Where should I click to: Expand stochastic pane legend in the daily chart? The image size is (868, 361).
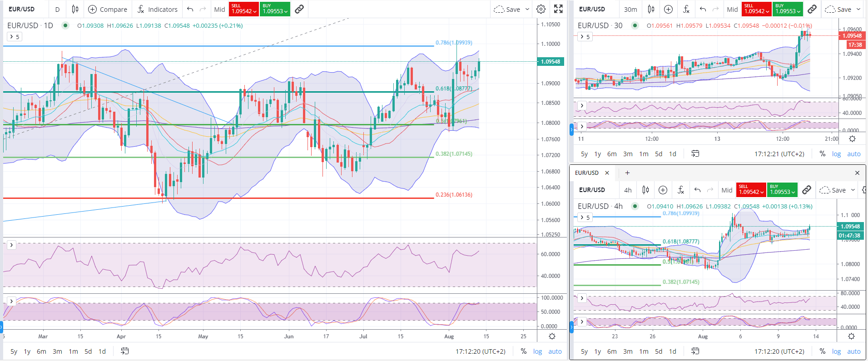(11, 301)
